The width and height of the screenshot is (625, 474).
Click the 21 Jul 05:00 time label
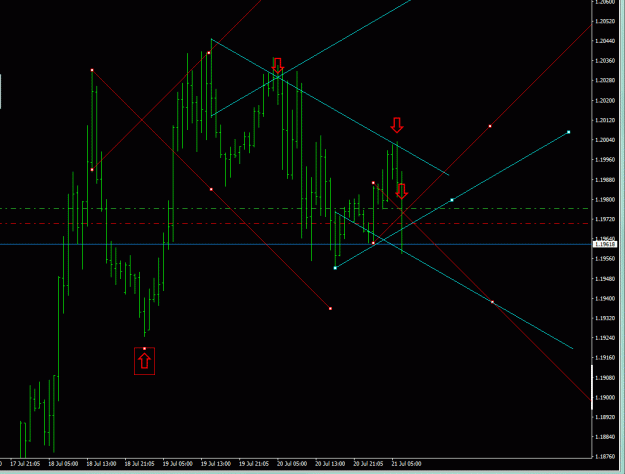[x=407, y=464]
